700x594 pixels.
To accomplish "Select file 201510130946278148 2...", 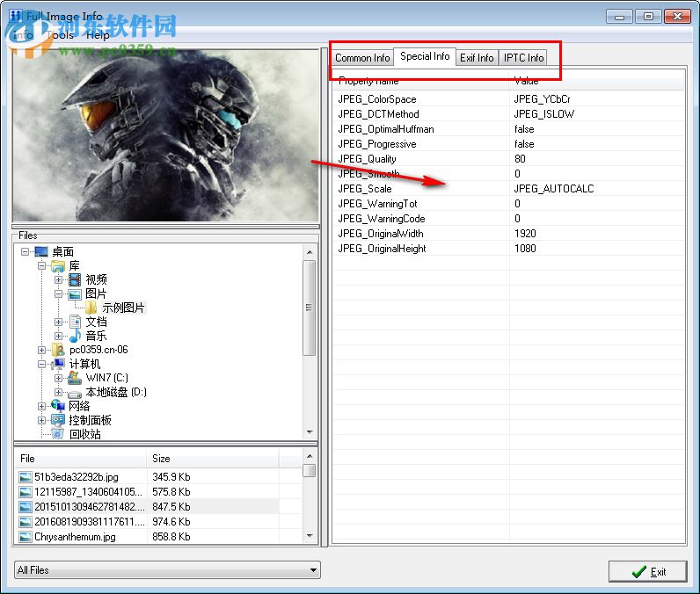I will coord(90,507).
